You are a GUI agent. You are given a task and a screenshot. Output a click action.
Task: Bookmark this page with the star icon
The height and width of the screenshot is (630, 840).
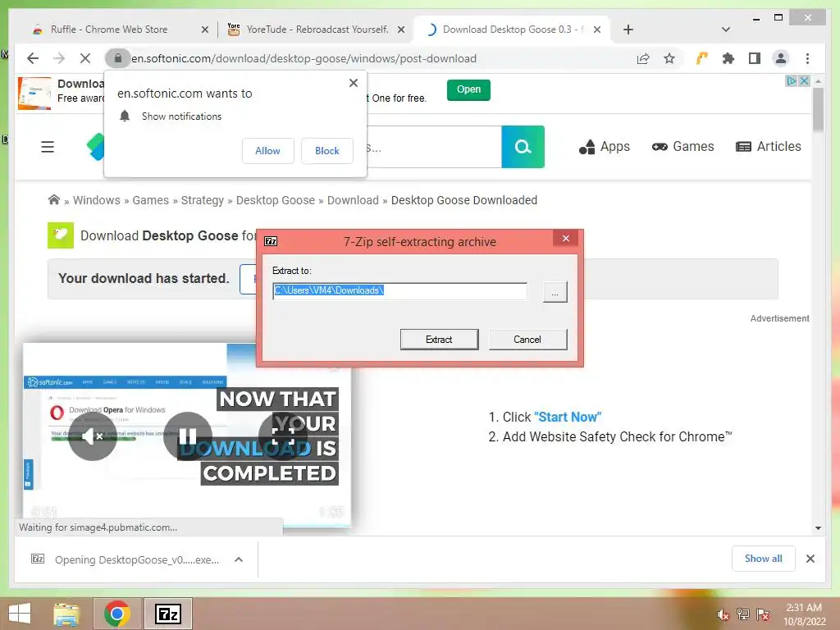669,58
